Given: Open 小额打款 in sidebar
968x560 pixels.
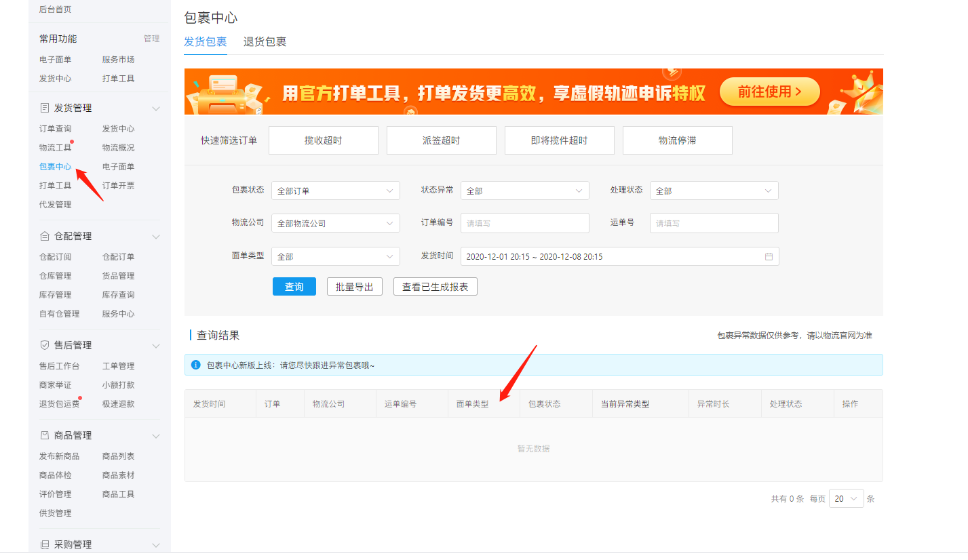Looking at the screenshot, I should [x=119, y=385].
